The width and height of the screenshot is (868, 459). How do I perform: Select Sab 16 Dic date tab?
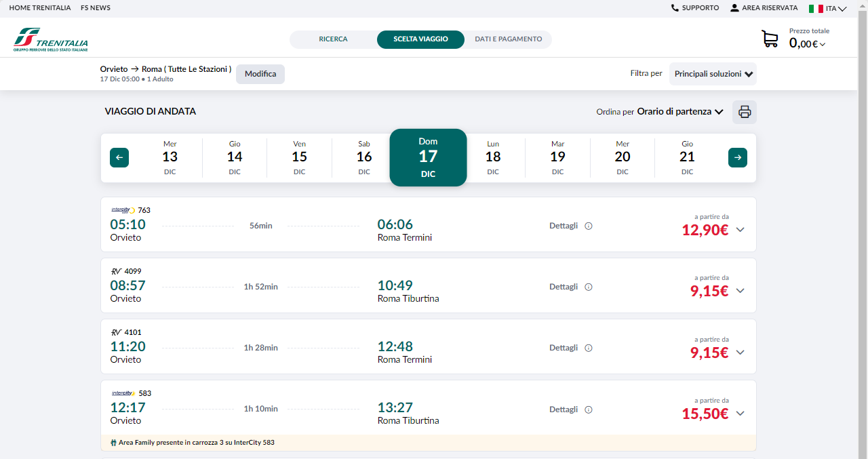(x=364, y=157)
